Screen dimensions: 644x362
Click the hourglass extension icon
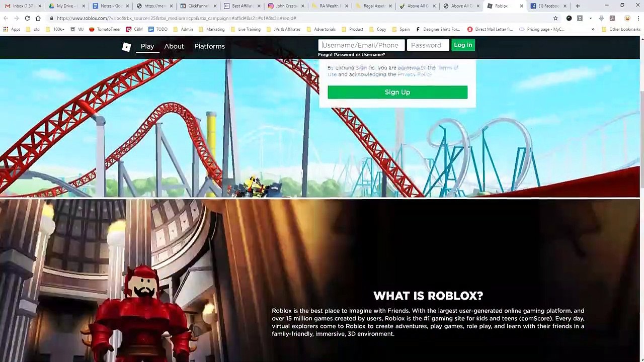click(x=580, y=18)
